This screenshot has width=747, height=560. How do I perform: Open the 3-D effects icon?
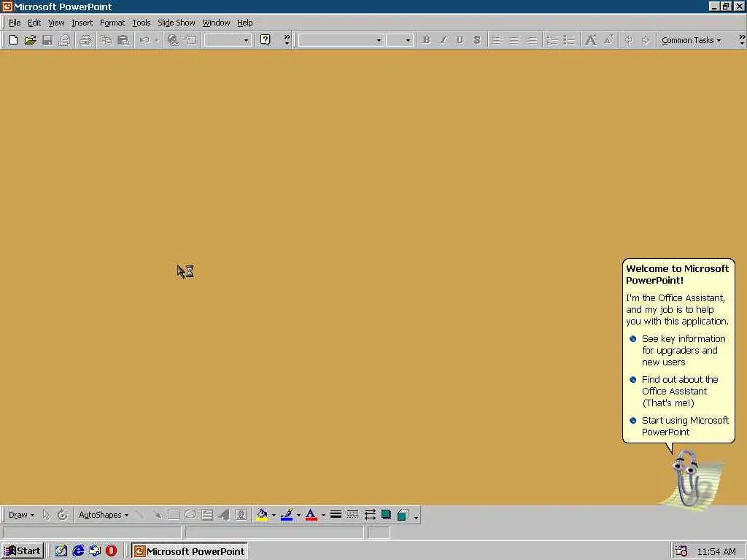click(x=403, y=515)
